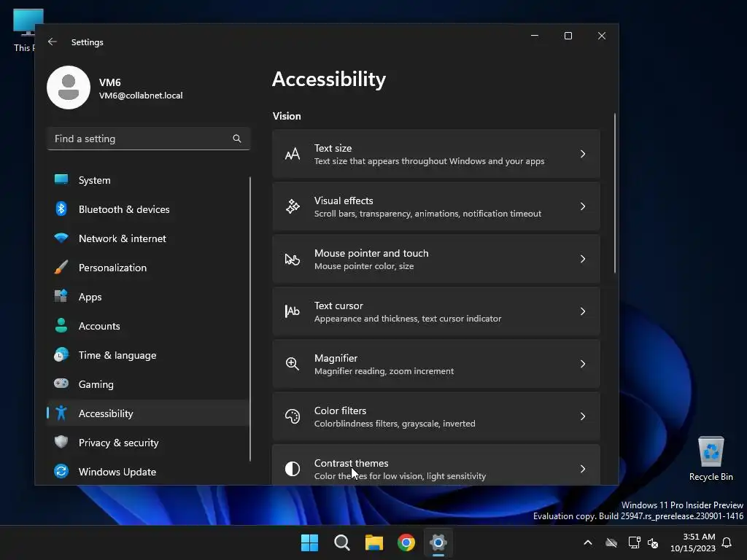
Task: Select System in the sidebar
Action: (148, 180)
